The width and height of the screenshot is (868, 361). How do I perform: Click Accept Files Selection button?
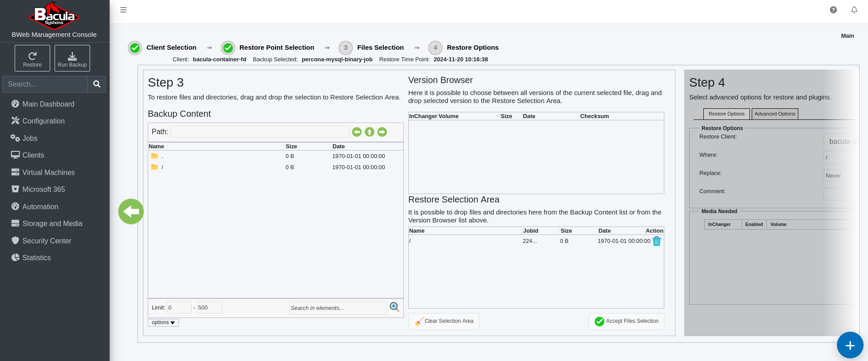pos(626,321)
